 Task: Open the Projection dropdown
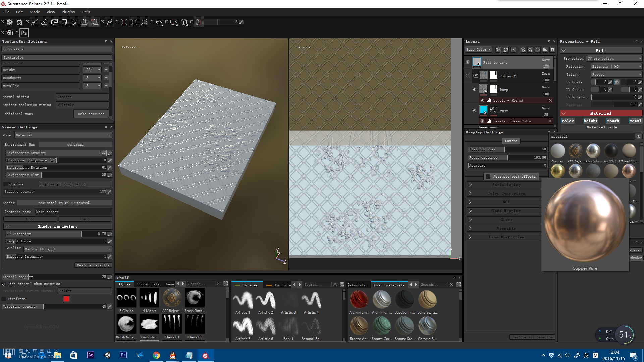[614, 58]
